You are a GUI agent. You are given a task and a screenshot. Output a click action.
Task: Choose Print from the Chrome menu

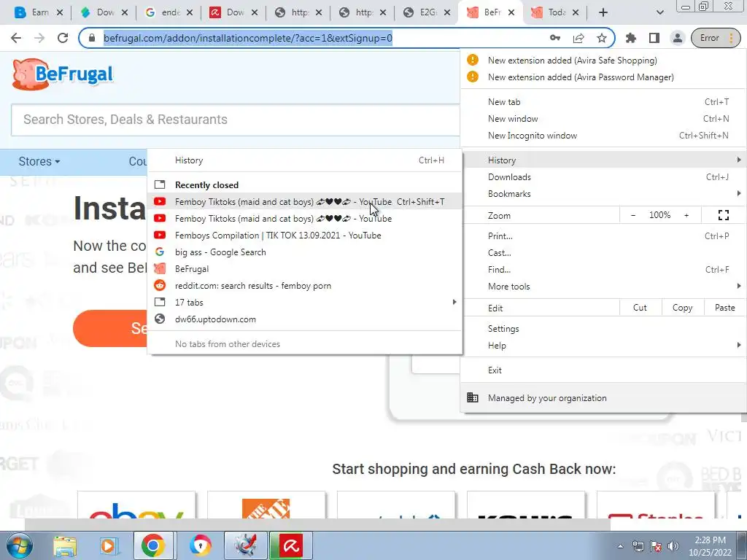(x=603, y=236)
